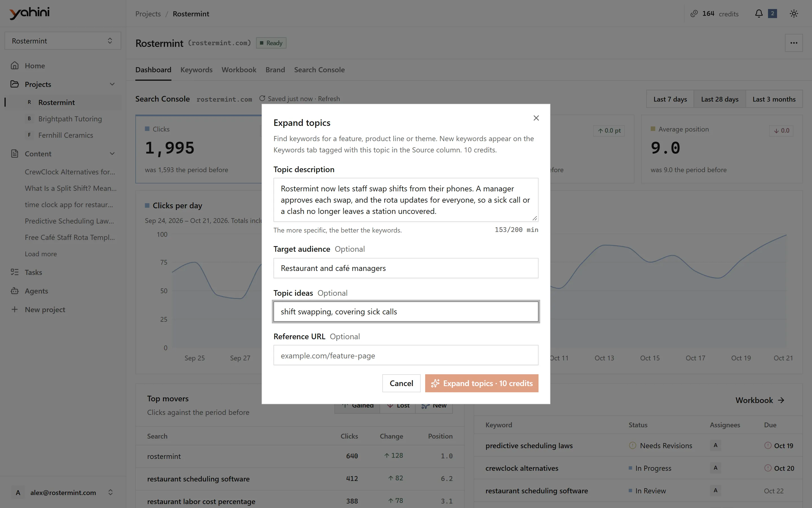The width and height of the screenshot is (812, 508).
Task: Open the notifications bell
Action: pos(759,14)
